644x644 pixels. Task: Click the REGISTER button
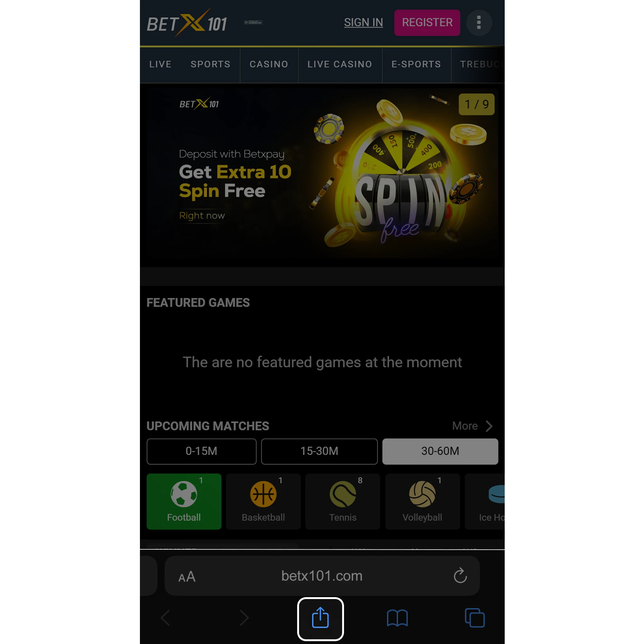point(427,23)
